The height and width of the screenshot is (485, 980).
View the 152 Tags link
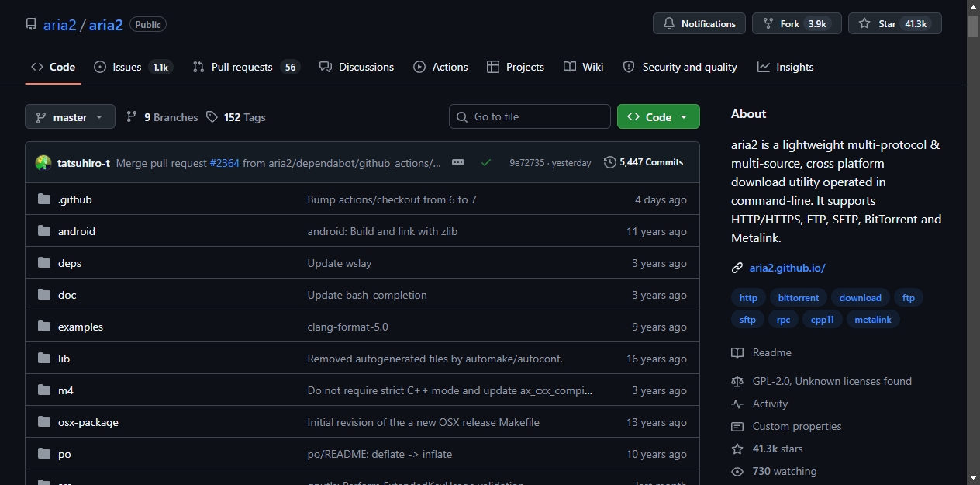tap(236, 117)
